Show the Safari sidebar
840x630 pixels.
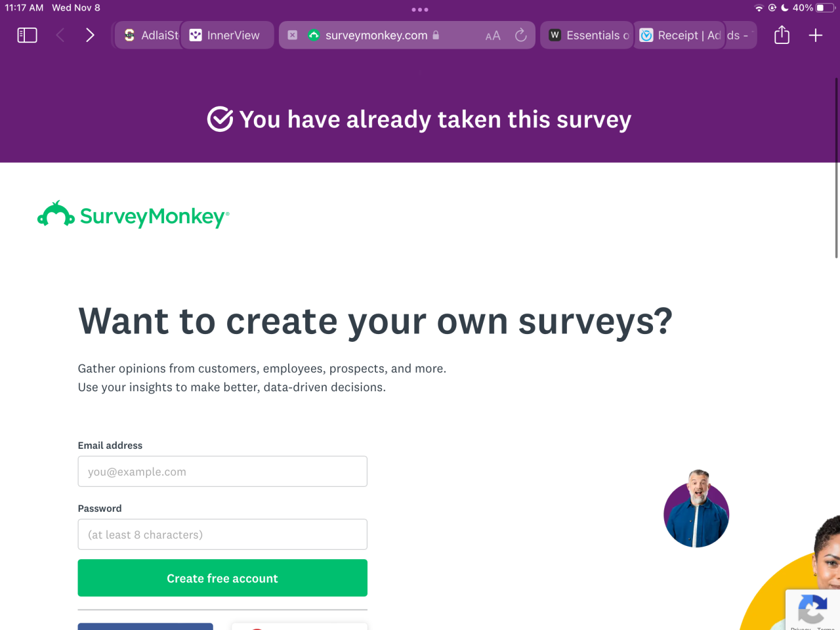click(27, 35)
